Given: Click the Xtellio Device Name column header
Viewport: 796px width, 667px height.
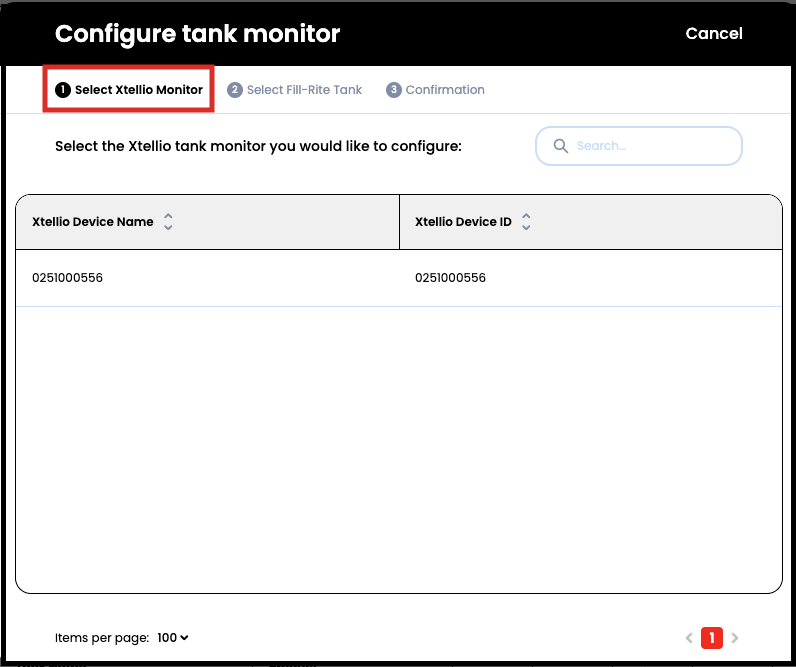Looking at the screenshot, I should (x=93, y=222).
